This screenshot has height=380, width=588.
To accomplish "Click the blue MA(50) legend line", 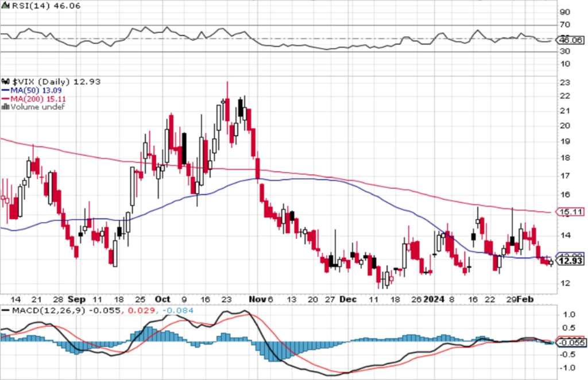I will click(5, 90).
